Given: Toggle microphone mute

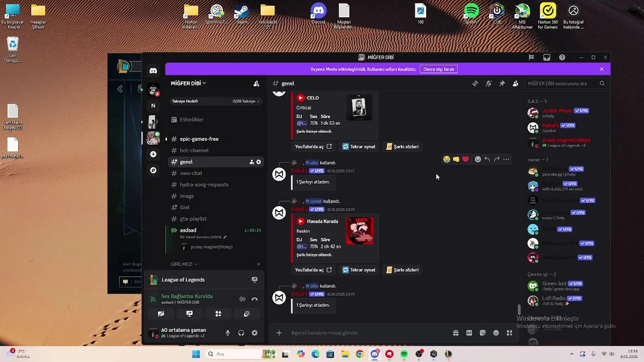Looking at the screenshot, I should point(227,333).
